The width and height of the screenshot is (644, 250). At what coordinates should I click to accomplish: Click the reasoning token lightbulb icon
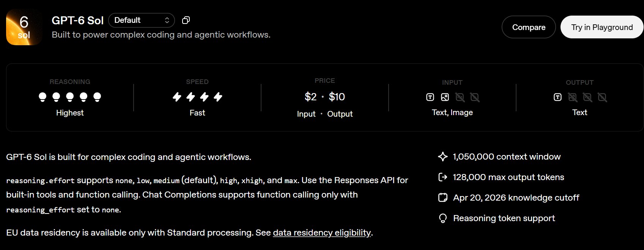pyautogui.click(x=442, y=218)
